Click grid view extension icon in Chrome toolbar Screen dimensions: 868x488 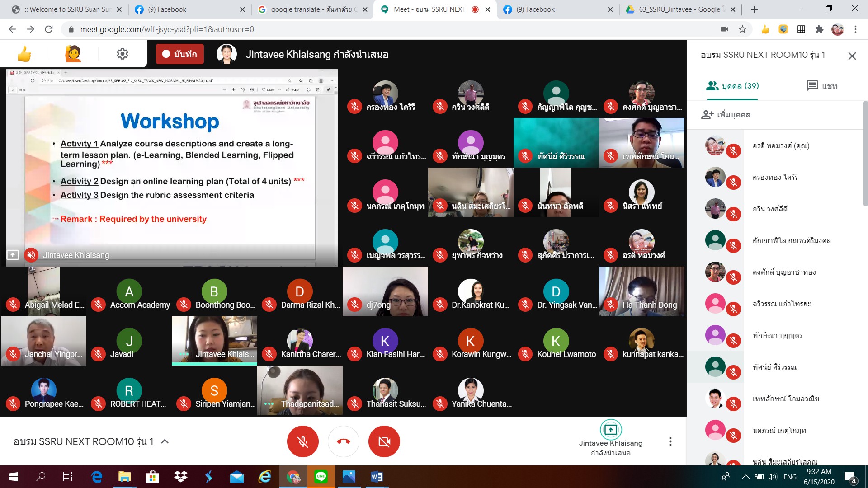tap(801, 29)
